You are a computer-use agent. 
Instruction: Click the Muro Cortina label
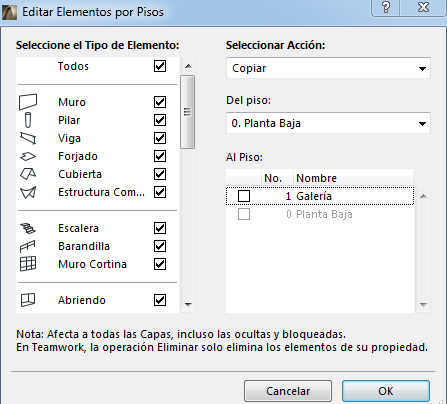click(92, 264)
